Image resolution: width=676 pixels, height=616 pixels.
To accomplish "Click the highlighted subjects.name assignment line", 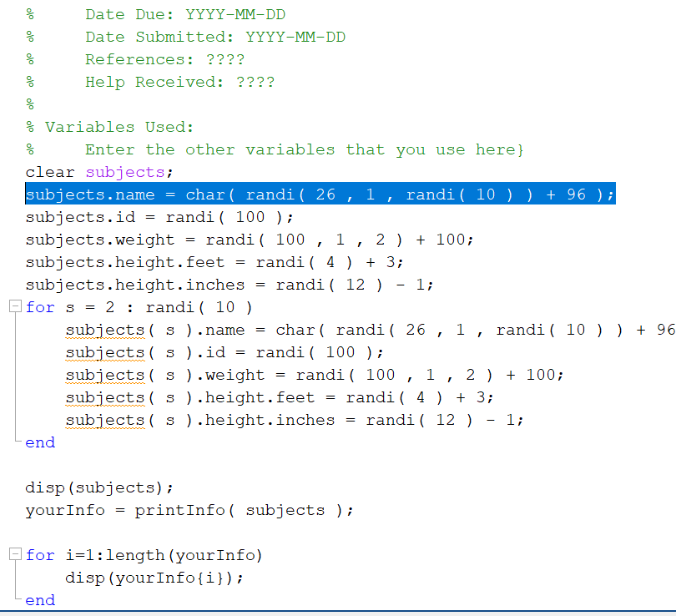I will pyautogui.click(x=320, y=194).
